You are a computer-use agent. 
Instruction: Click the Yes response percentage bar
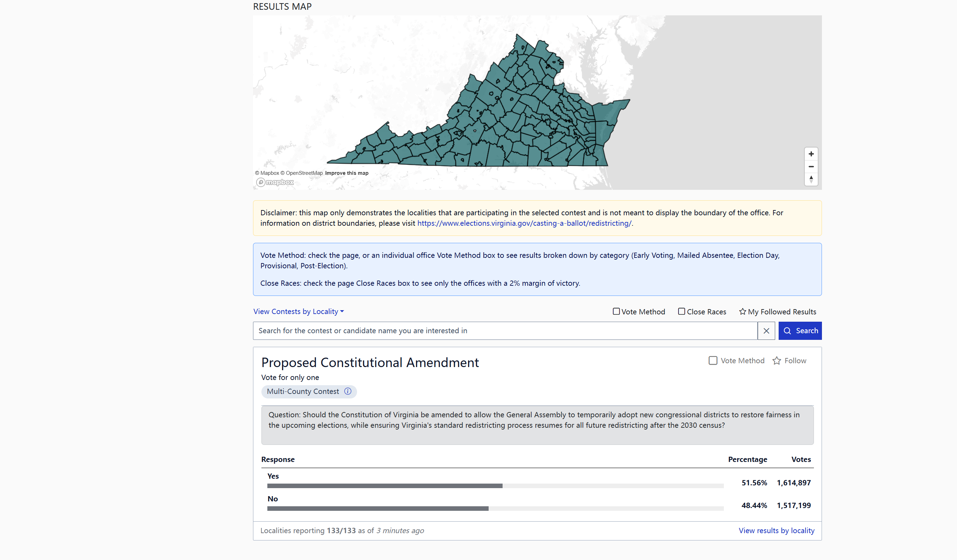click(x=384, y=486)
